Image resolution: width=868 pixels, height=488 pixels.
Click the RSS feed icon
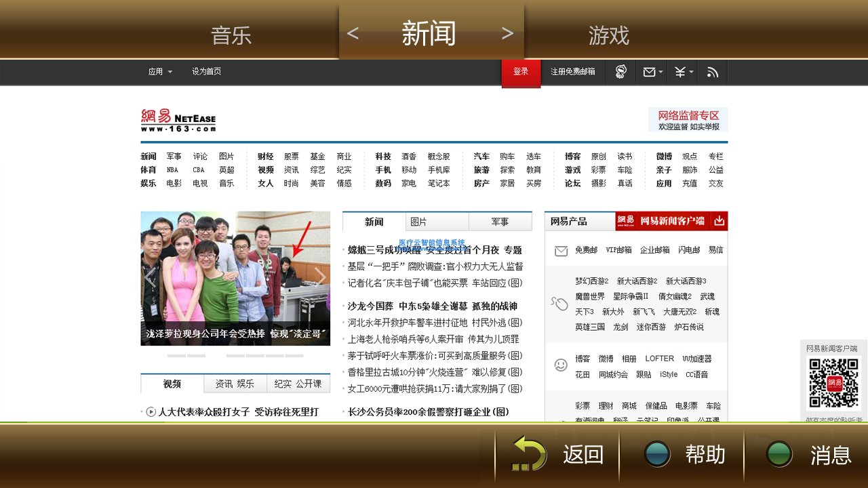click(x=712, y=71)
